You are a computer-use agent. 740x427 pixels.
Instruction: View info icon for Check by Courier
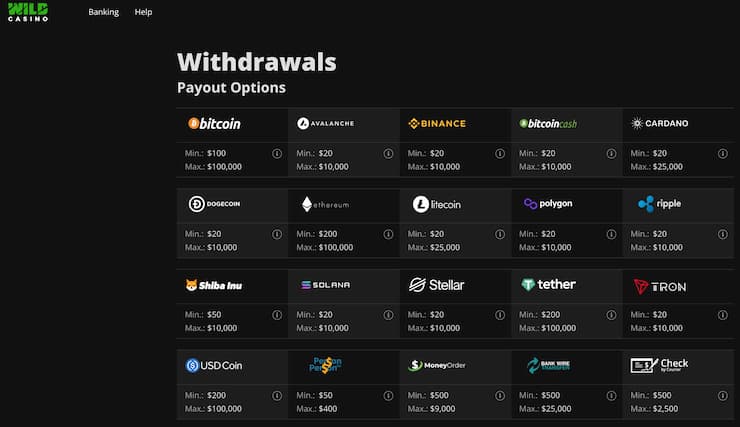pyautogui.click(x=723, y=395)
